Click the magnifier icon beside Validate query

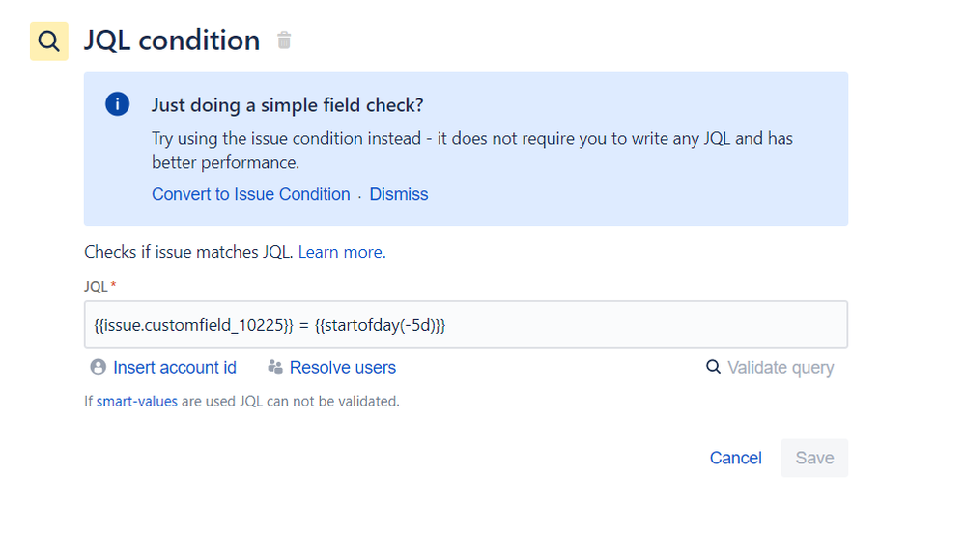(713, 367)
